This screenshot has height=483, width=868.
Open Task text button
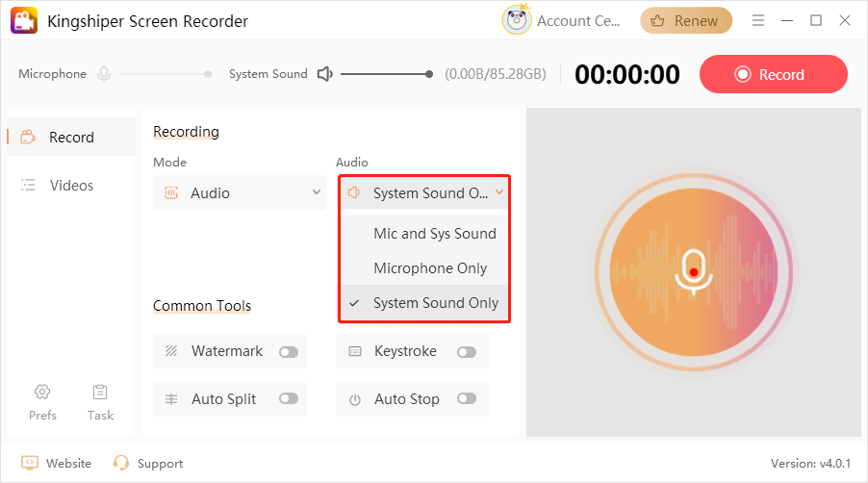click(100, 415)
